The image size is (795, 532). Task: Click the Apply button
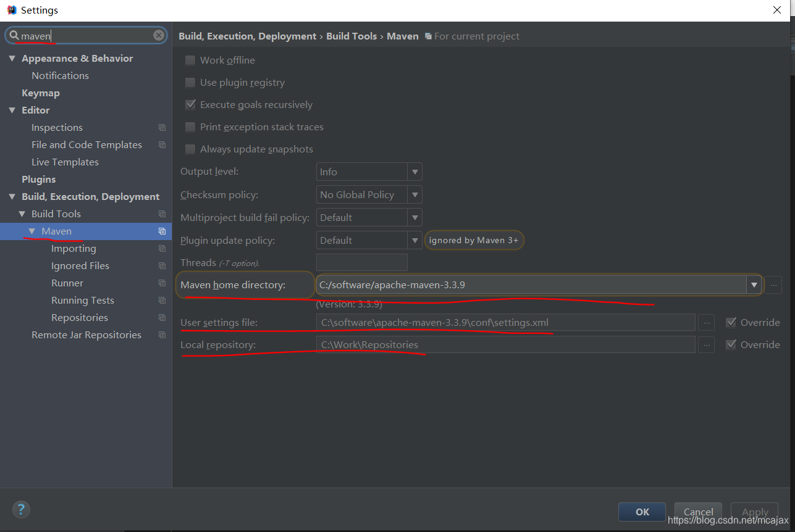point(754,512)
